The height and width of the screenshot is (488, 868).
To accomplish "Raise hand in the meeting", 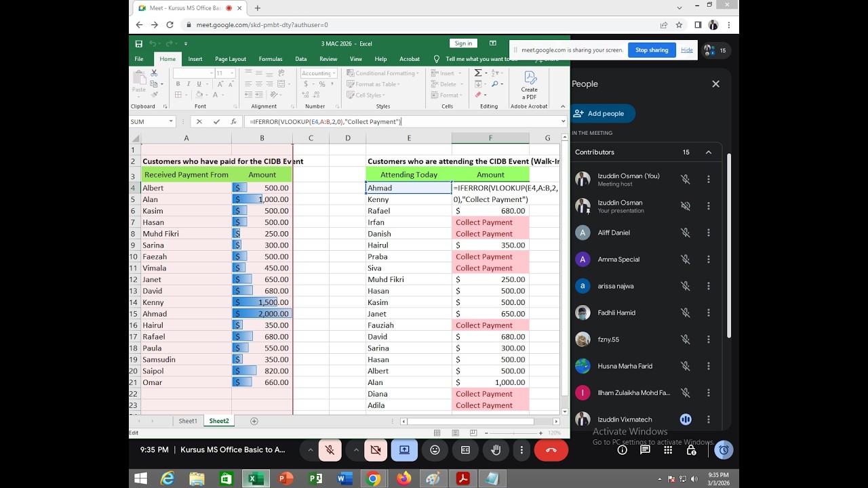I will pos(496,449).
